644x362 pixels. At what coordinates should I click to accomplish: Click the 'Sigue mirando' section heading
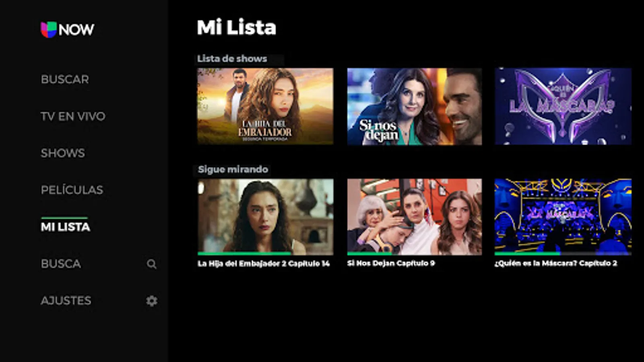pos(233,169)
